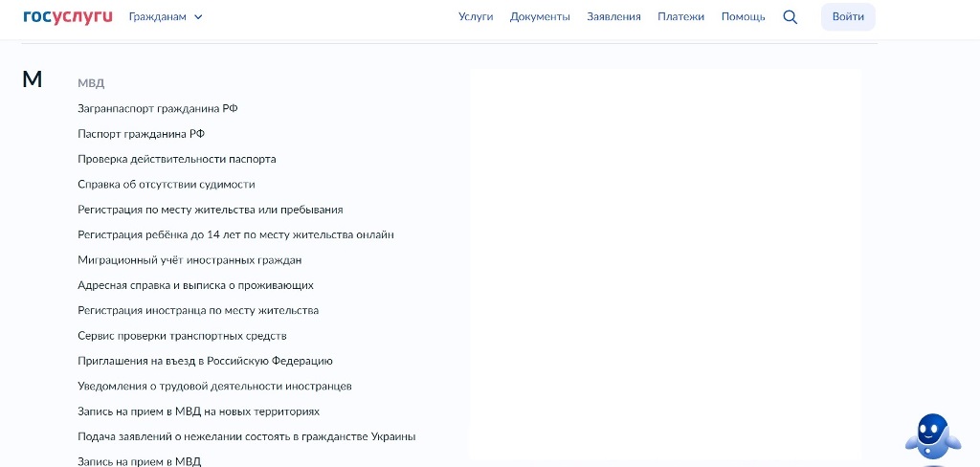The height and width of the screenshot is (467, 980).
Task: Open the Документы menu item
Action: [x=540, y=16]
